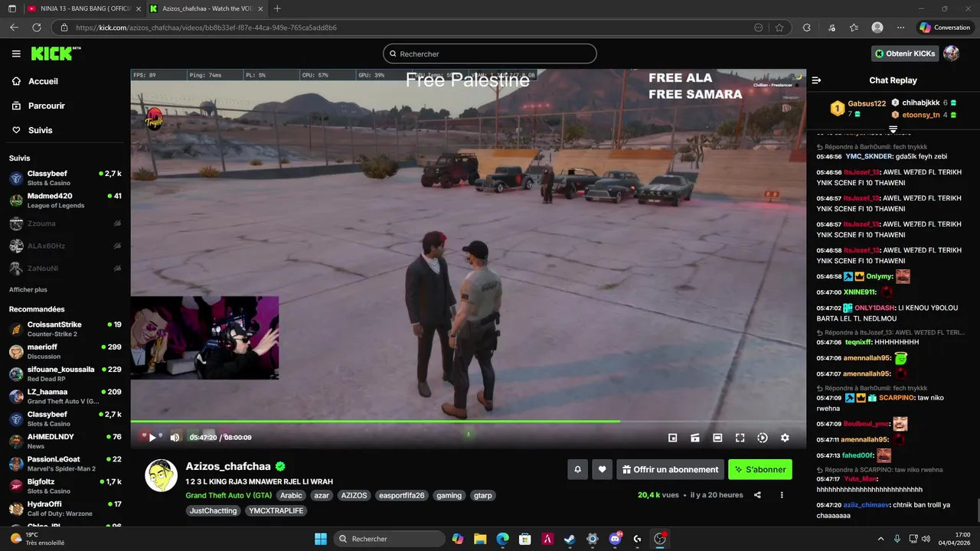Open maerioff recommended channel
The image size is (980, 551).
pos(65,351)
